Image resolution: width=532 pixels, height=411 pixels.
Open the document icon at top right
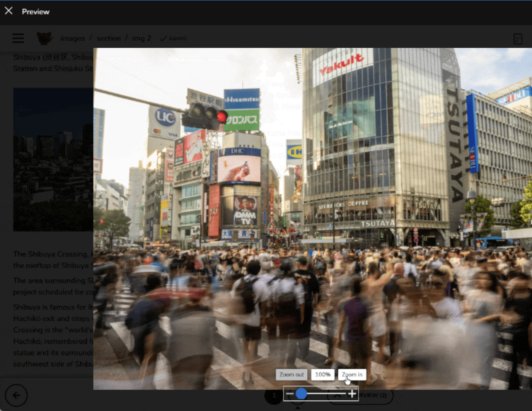(x=518, y=39)
